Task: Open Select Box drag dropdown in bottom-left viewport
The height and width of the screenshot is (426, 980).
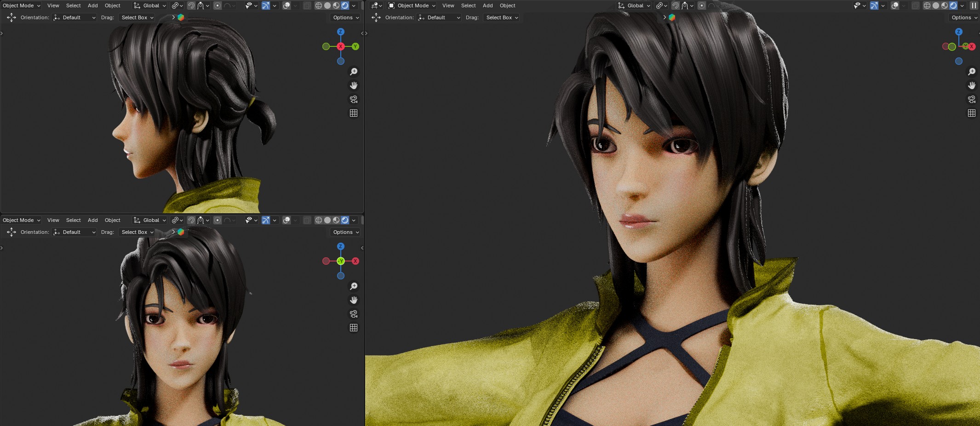Action: pos(137,232)
